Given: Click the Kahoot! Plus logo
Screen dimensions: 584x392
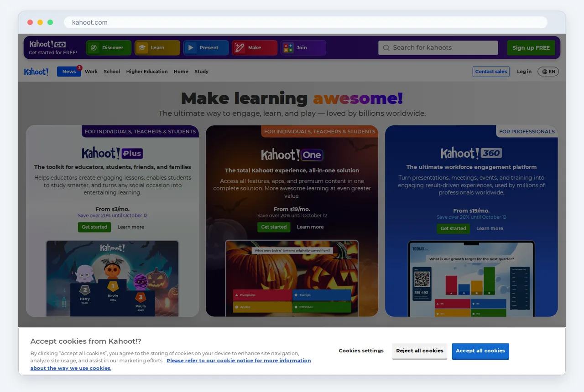Looking at the screenshot, I should click(112, 153).
